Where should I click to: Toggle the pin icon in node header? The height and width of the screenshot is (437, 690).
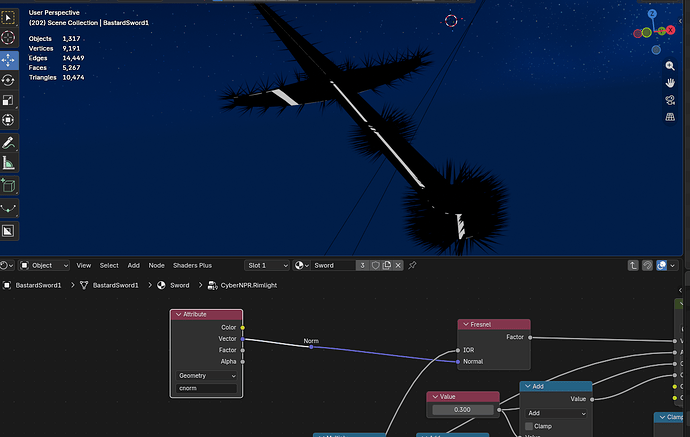[x=412, y=265]
